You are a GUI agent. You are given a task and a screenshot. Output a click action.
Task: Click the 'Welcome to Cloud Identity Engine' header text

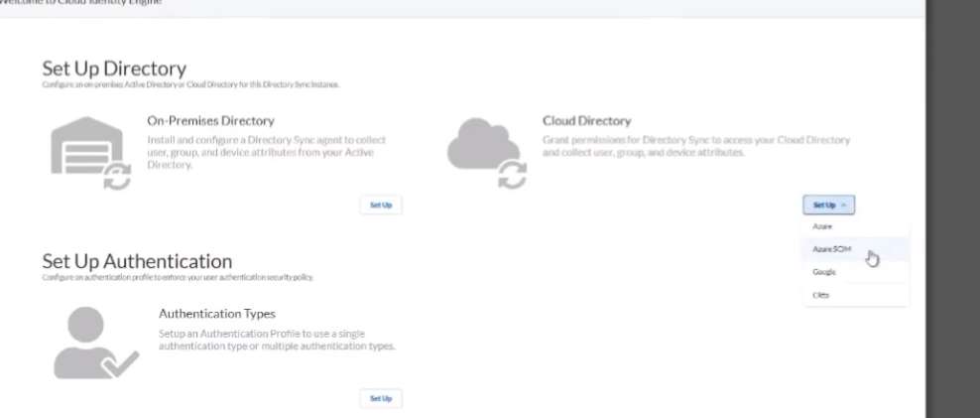pos(80,3)
